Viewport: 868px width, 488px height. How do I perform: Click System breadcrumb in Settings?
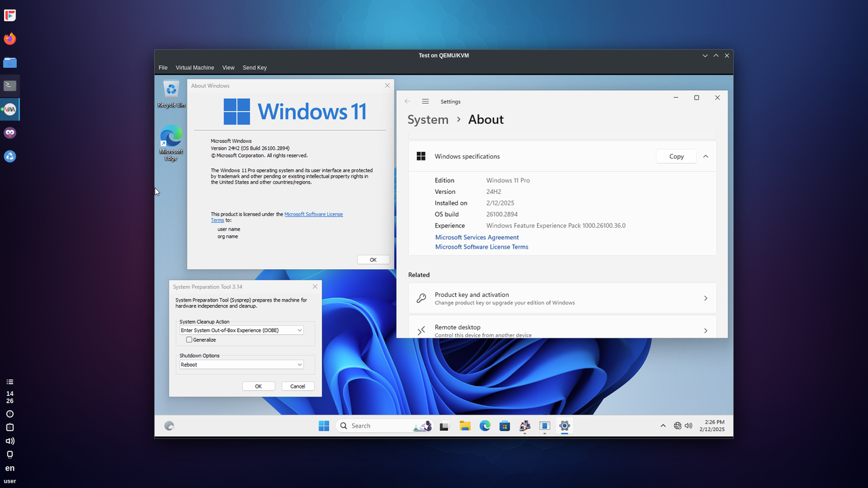tap(428, 119)
